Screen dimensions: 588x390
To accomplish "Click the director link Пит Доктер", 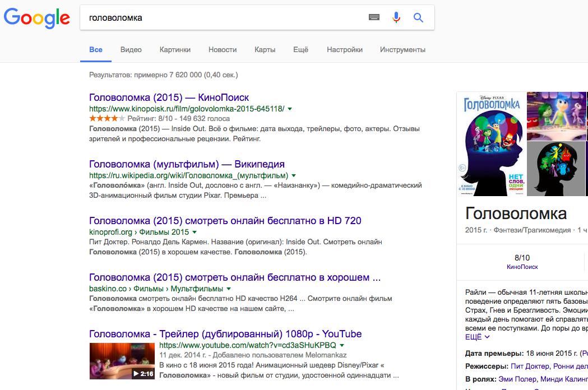I will click(x=530, y=366).
